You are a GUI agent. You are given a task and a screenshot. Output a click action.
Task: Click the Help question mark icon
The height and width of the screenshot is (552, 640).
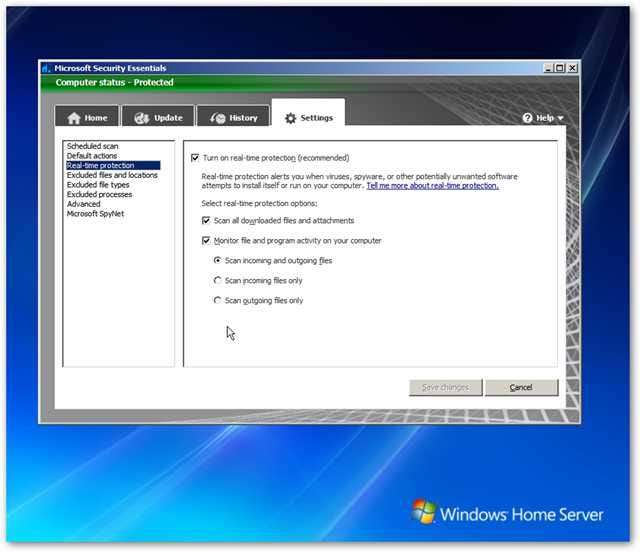(527, 118)
